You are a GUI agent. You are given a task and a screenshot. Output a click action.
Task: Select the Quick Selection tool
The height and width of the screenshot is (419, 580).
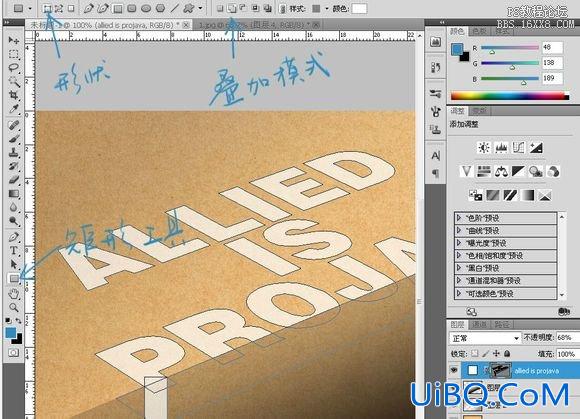tap(14, 81)
